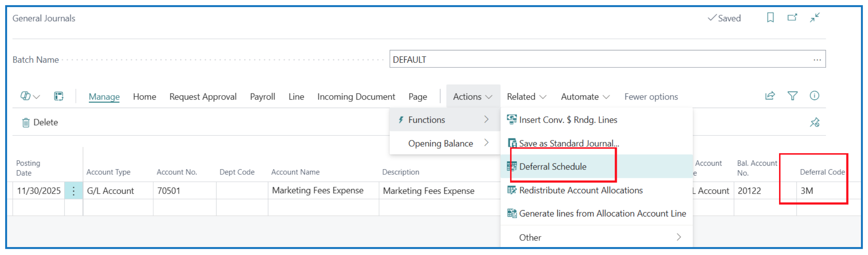Viewport: 868px width, 255px height.
Task: Expand the Related dropdown menu
Action: click(x=526, y=97)
